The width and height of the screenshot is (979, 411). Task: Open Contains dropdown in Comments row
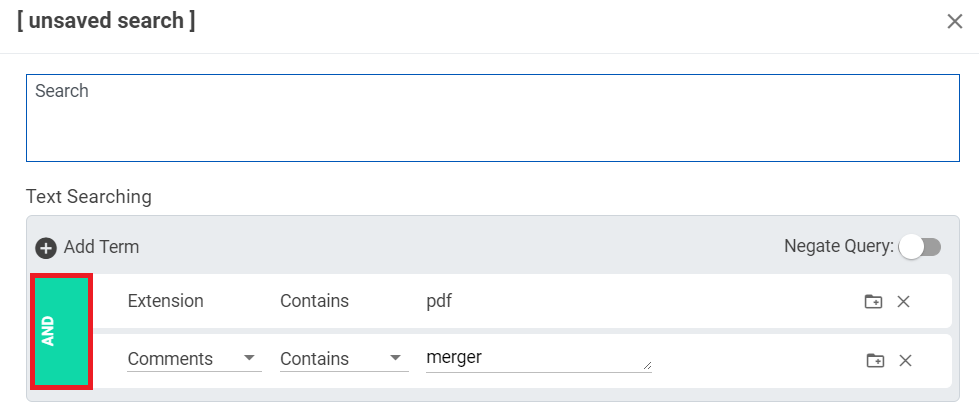point(344,359)
